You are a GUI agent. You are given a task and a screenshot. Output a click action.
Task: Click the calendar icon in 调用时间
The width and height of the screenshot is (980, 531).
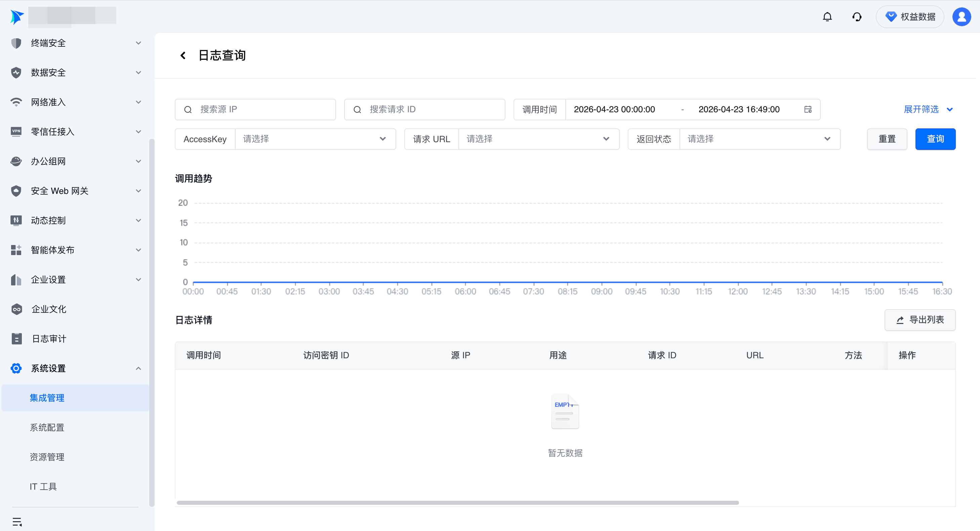(x=808, y=110)
